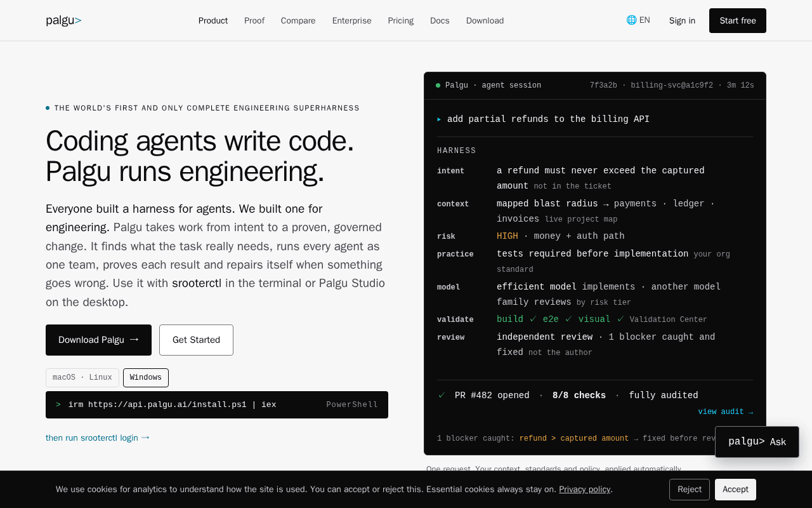Select Enterprise in the top navigation

pos(352,20)
